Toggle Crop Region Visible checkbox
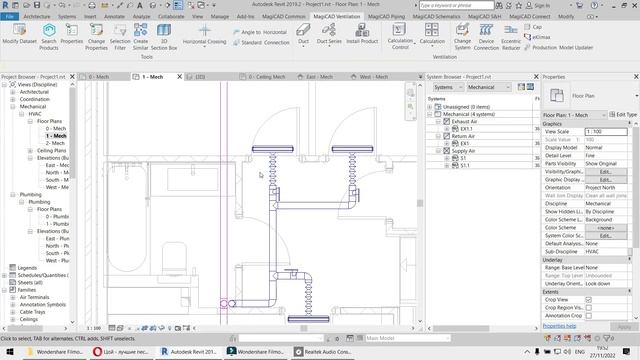The image size is (640, 360). [x=589, y=308]
